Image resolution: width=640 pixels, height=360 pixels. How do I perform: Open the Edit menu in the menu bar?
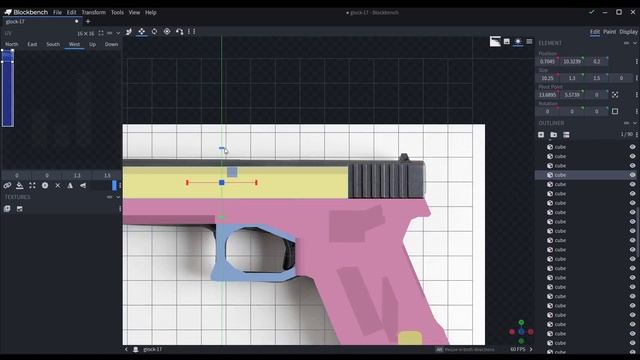(71, 12)
